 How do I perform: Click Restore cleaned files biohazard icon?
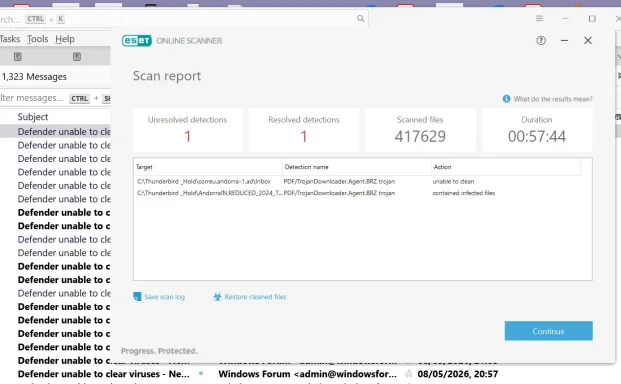click(217, 297)
